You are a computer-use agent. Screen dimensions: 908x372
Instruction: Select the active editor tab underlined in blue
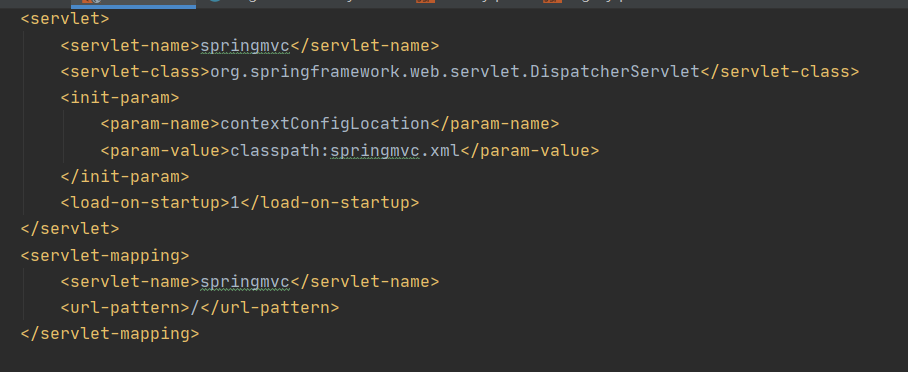[x=133, y=3]
